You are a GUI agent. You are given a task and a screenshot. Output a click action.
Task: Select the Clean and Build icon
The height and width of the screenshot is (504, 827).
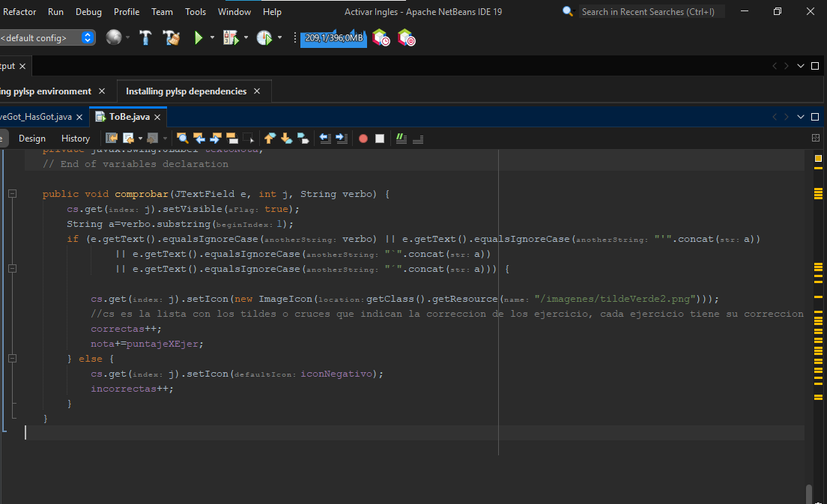pos(170,37)
